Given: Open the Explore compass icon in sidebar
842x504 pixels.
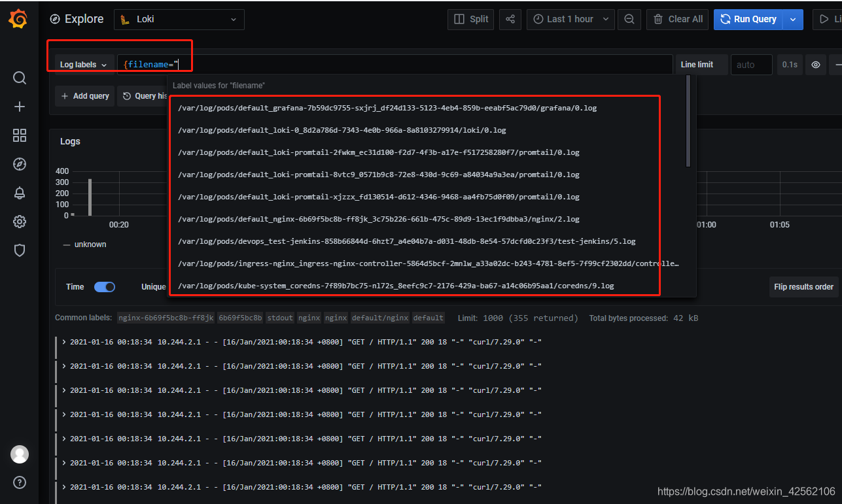Looking at the screenshot, I should pyautogui.click(x=20, y=164).
